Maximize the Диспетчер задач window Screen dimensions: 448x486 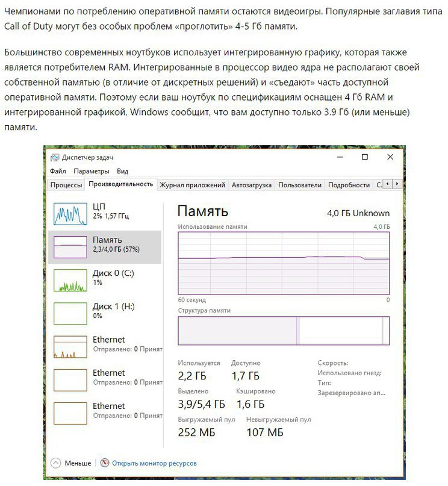pyautogui.click(x=365, y=157)
